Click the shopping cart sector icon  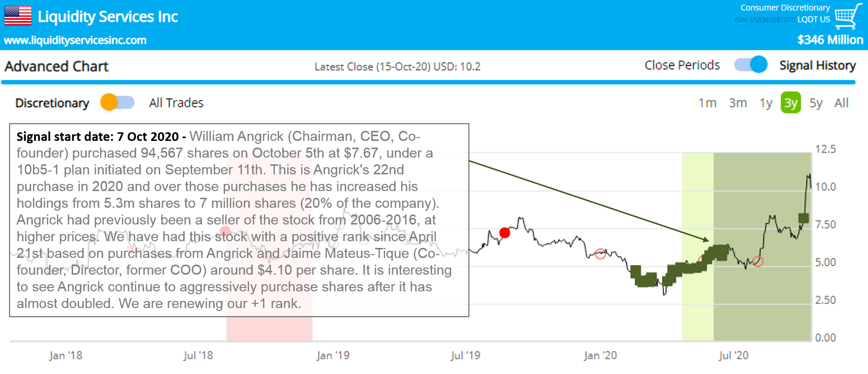tap(846, 17)
